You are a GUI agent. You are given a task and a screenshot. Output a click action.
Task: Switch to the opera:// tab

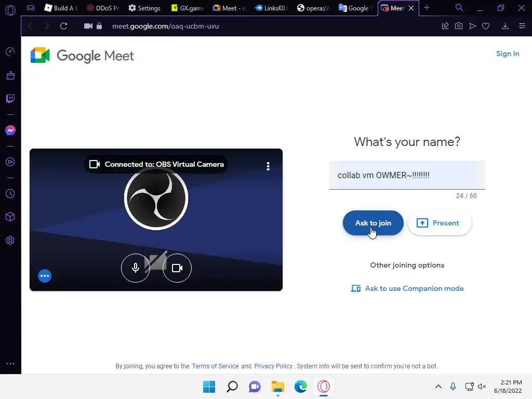pyautogui.click(x=313, y=8)
